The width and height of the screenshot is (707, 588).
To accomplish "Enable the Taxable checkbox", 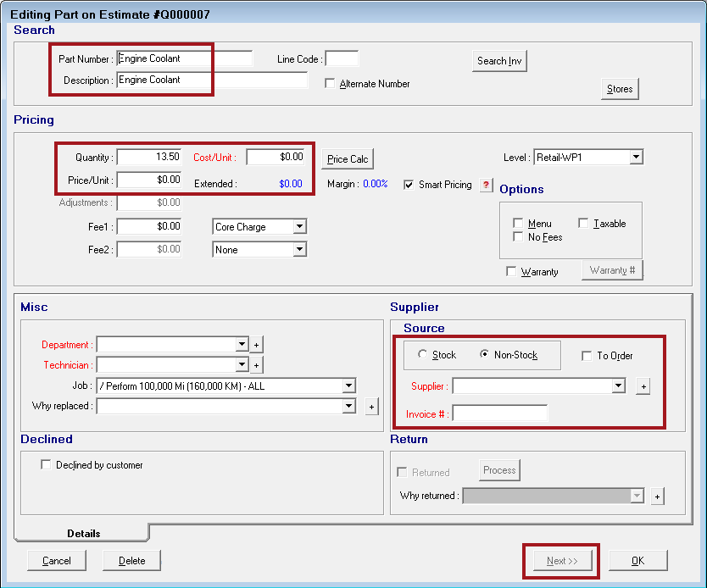I will pos(585,223).
